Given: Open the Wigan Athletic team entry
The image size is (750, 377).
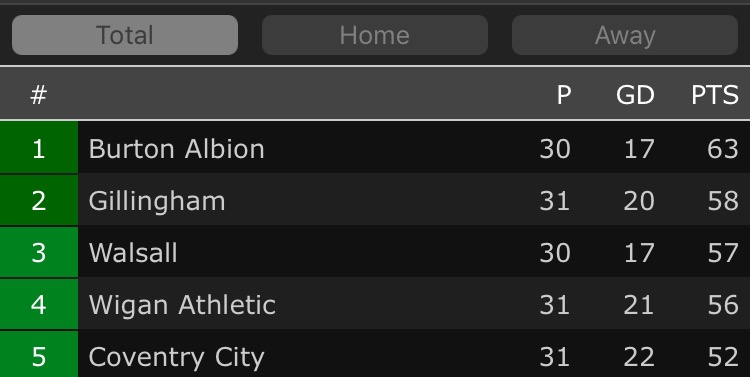Looking at the screenshot, I should 375,304.
